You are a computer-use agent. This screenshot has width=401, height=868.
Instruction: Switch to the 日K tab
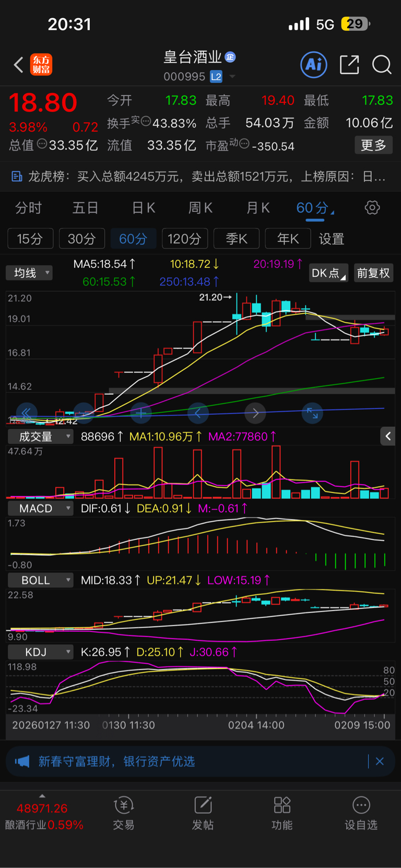click(x=143, y=208)
